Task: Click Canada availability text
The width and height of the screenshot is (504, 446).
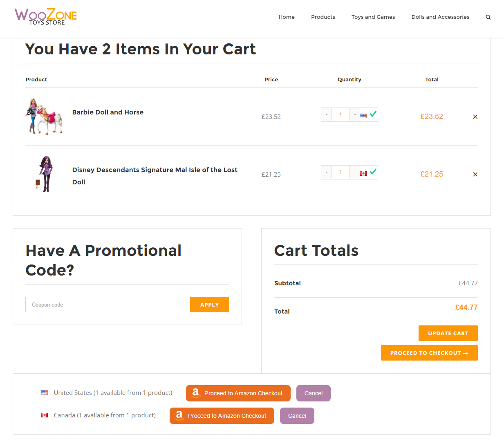Action: [105, 415]
